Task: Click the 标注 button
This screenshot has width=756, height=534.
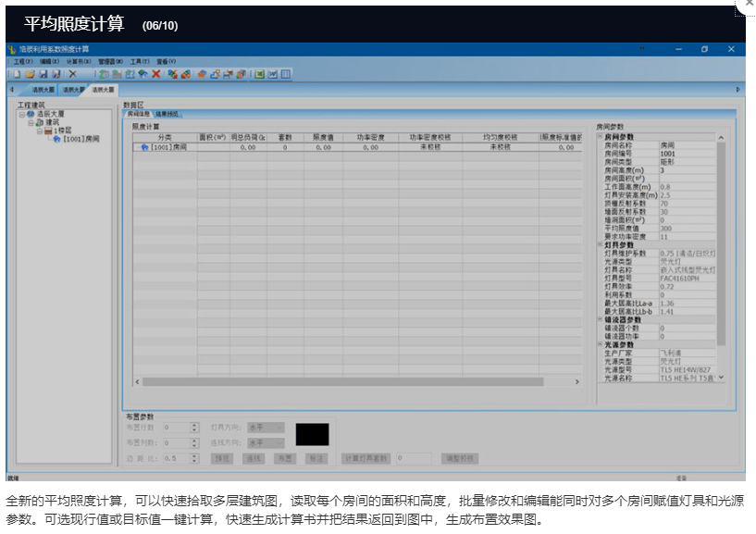Action: (316, 459)
